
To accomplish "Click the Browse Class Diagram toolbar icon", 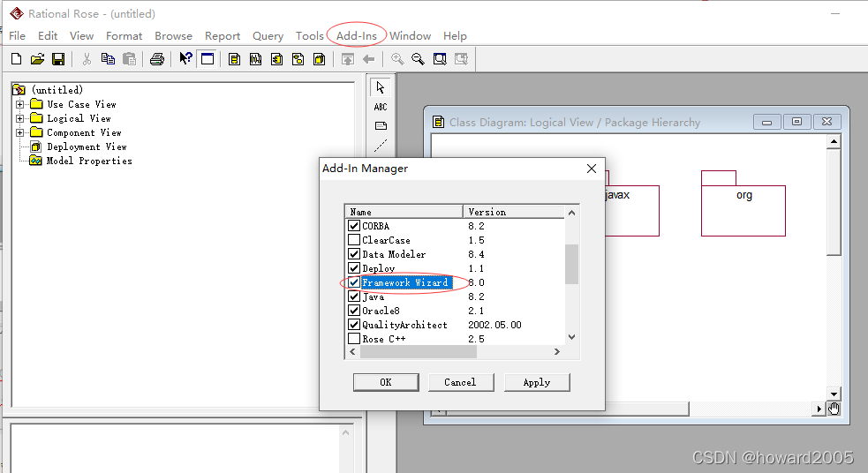I will coord(234,58).
